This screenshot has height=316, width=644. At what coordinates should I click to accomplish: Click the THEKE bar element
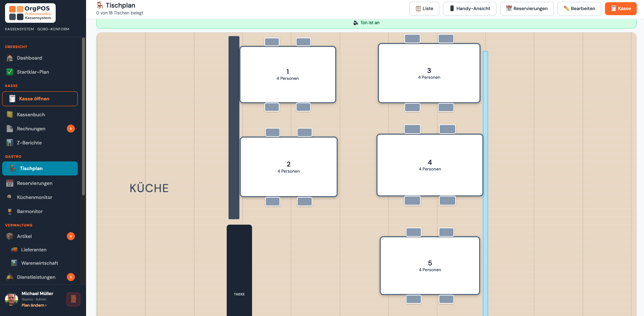tap(239, 270)
